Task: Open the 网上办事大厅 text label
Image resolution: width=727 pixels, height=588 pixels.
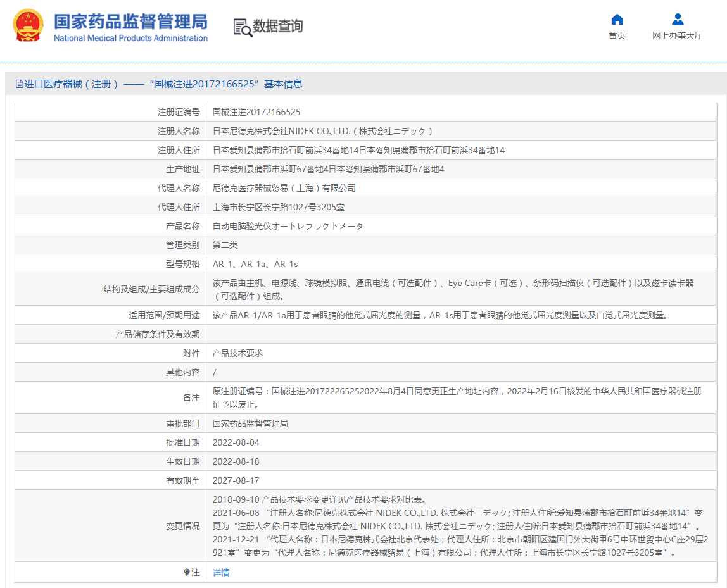Action: point(678,35)
